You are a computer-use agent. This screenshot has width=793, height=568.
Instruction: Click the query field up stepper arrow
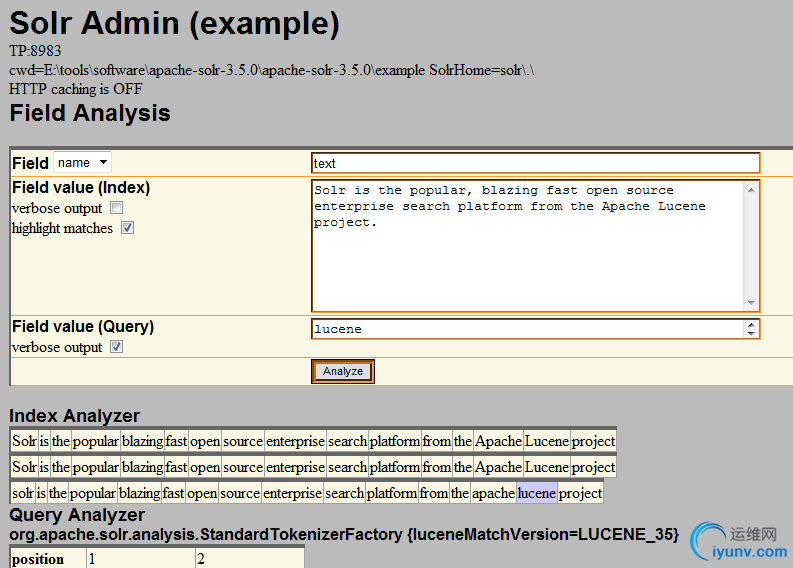(751, 325)
